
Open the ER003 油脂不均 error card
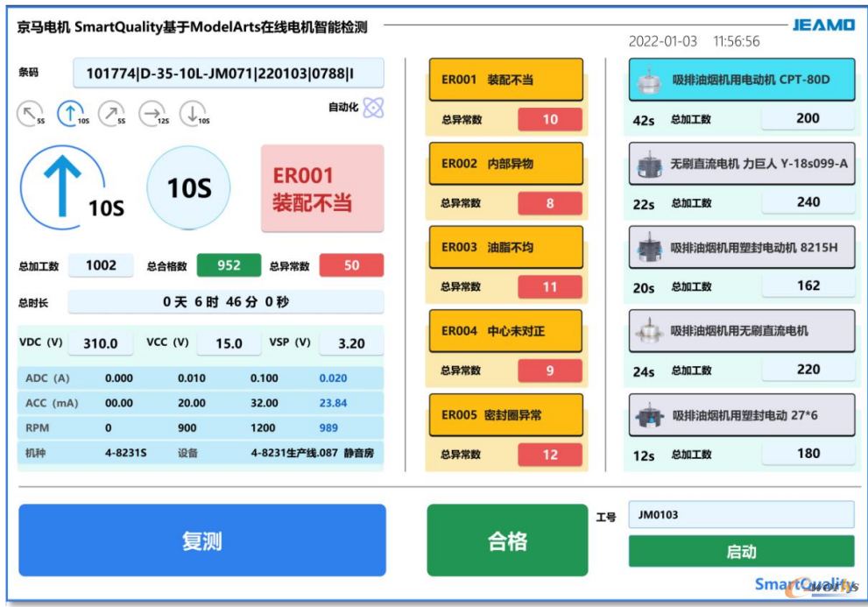[506, 248]
